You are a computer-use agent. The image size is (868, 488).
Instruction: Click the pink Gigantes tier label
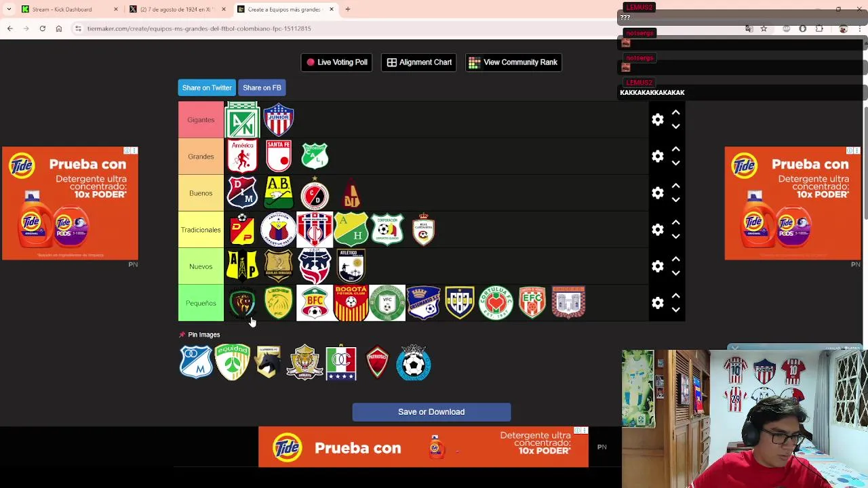click(x=201, y=120)
